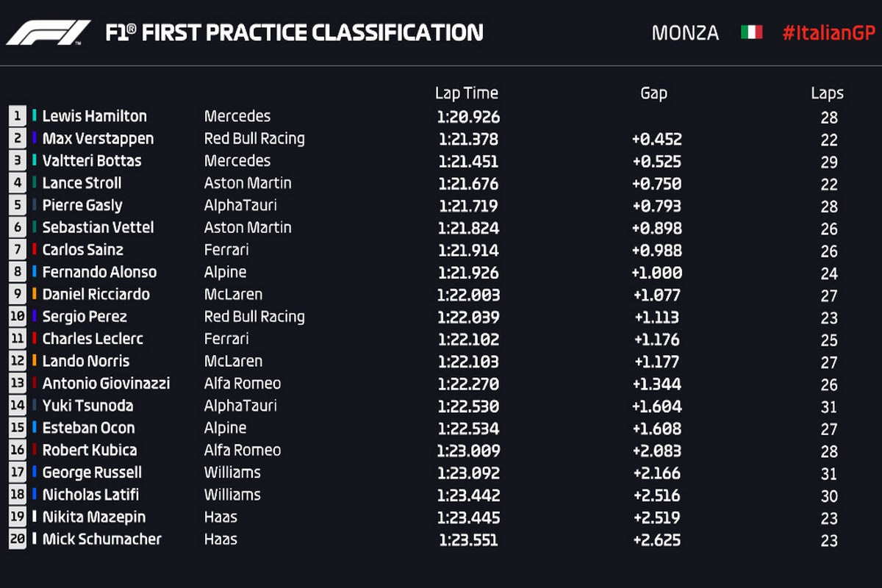Image resolution: width=882 pixels, height=588 pixels.
Task: Click driver name Max Verstappen
Action: [x=98, y=138]
